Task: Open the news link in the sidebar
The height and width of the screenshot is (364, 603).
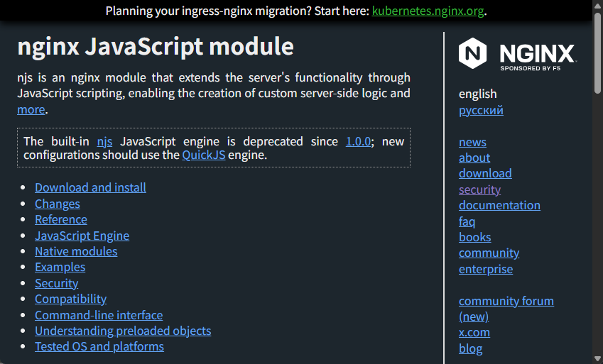Action: tap(472, 142)
